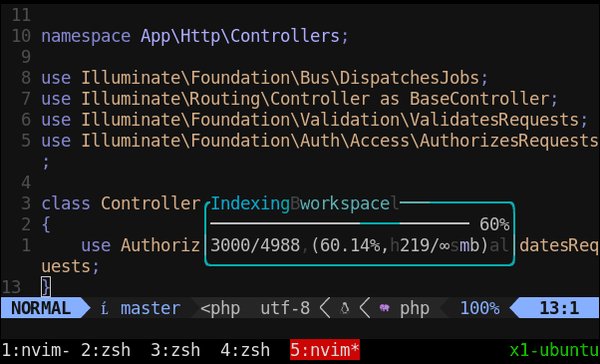Viewport: 600px width, 364px height.
Task: Select the active tmux window 5:nvim*
Action: tap(325, 350)
